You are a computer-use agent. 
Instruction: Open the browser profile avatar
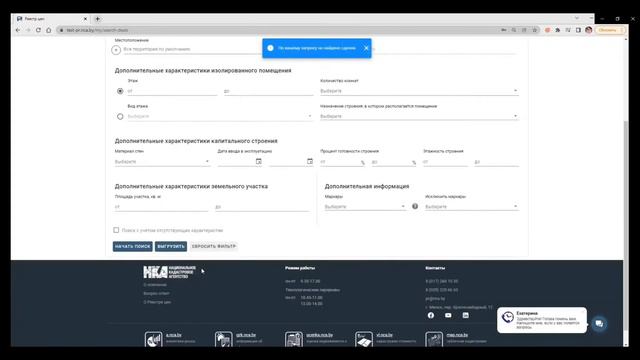pos(589,30)
